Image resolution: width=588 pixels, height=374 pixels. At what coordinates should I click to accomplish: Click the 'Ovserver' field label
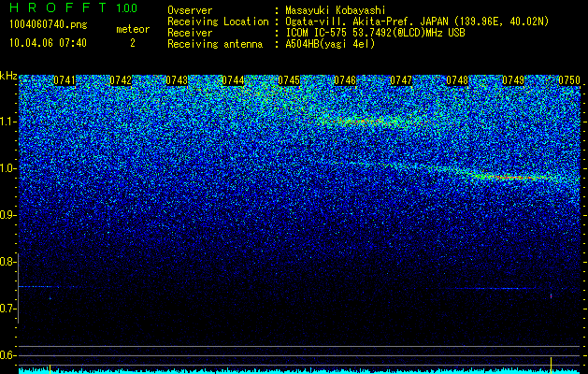pyautogui.click(x=190, y=10)
